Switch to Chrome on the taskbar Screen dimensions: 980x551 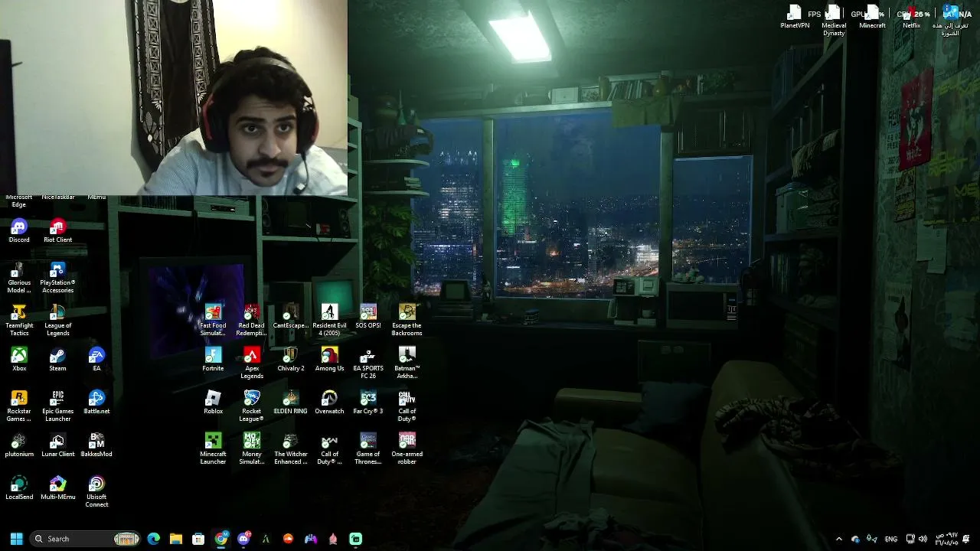220,539
